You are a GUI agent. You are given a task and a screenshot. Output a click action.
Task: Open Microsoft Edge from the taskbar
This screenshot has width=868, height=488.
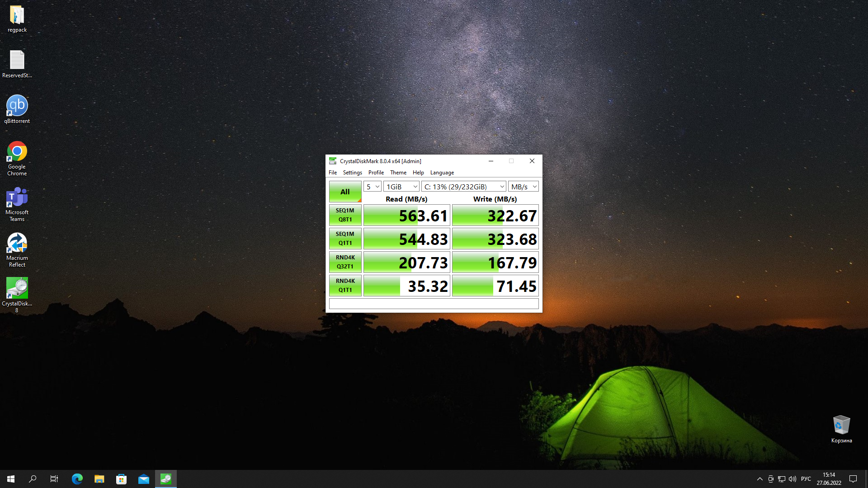pos(77,479)
